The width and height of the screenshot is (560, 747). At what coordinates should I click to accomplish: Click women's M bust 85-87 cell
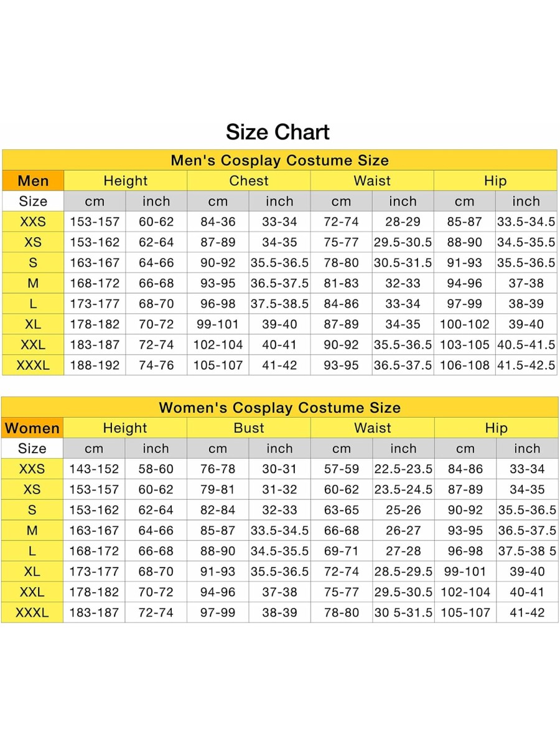(x=218, y=530)
